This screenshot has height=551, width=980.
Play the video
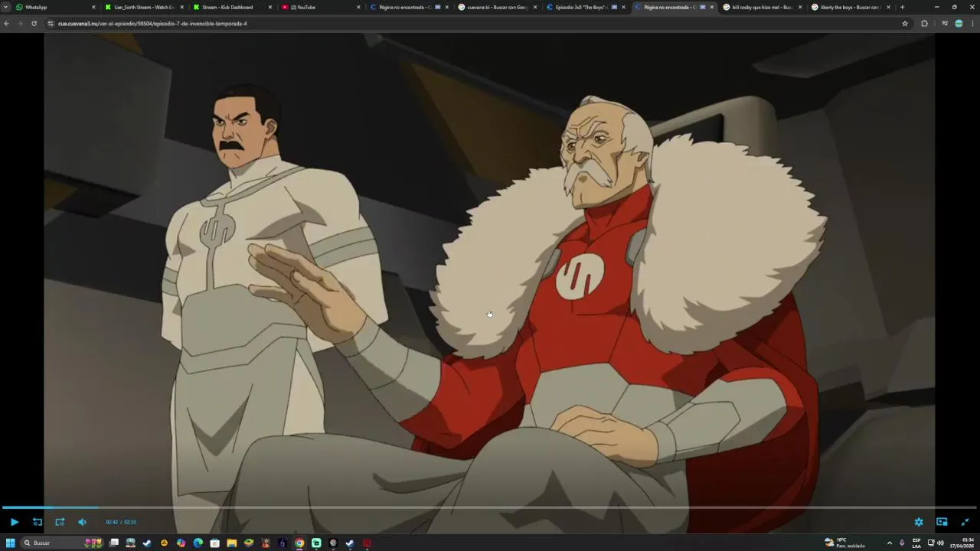pyautogui.click(x=14, y=522)
